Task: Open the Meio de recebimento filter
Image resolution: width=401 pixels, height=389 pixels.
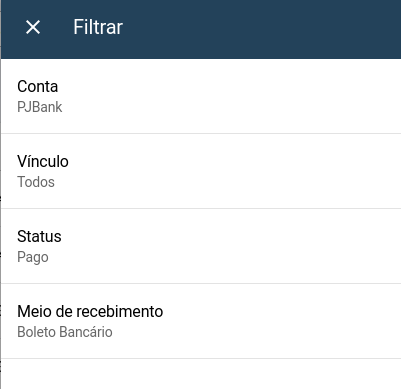Action: point(201,321)
